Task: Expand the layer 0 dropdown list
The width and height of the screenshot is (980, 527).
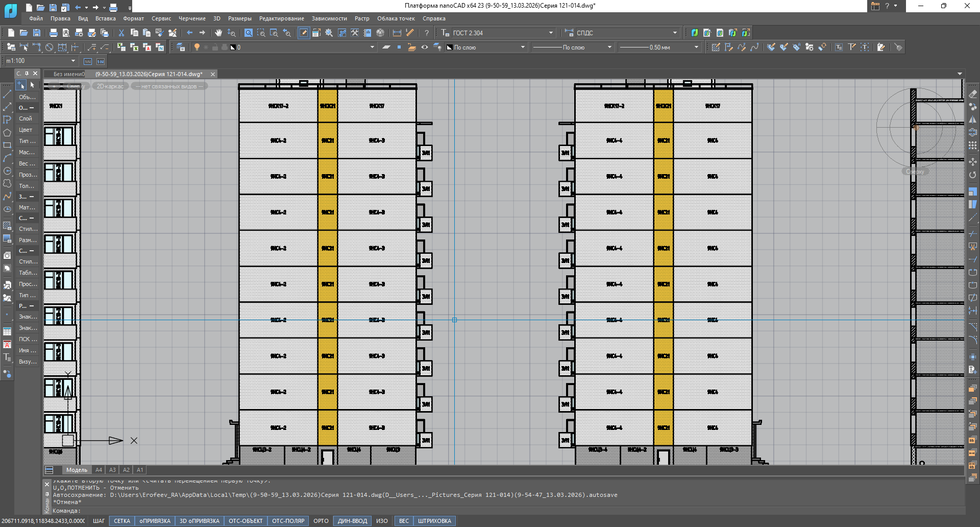Action: point(372,47)
